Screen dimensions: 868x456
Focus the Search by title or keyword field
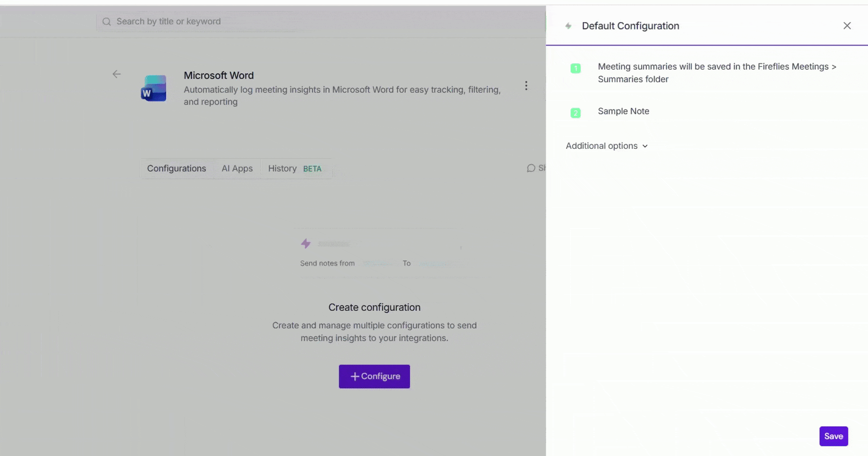pyautogui.click(x=321, y=21)
